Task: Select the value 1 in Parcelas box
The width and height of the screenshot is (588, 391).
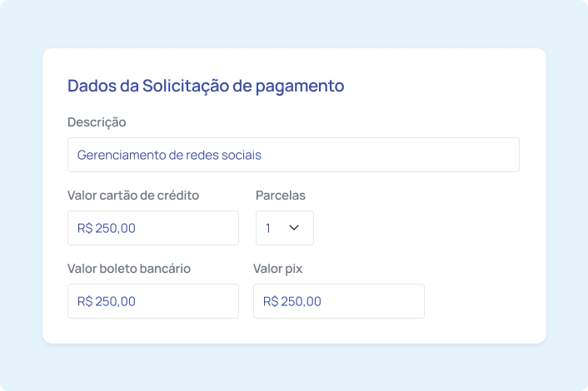Action: [x=268, y=228]
